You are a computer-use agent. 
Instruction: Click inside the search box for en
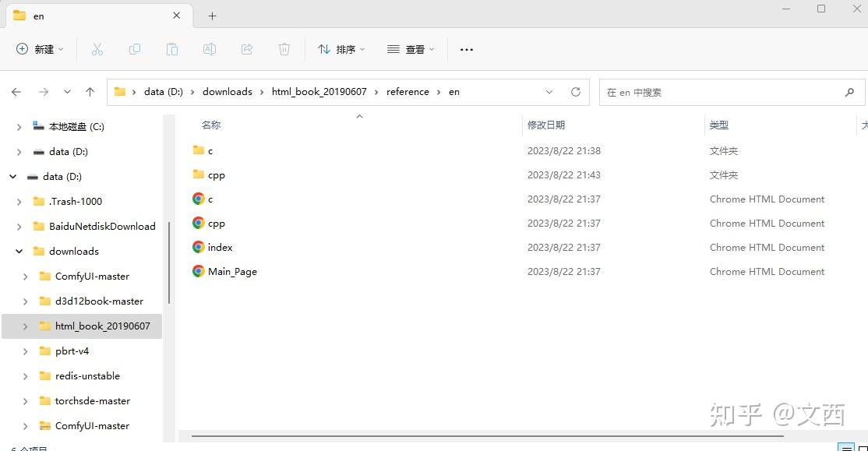pos(725,91)
